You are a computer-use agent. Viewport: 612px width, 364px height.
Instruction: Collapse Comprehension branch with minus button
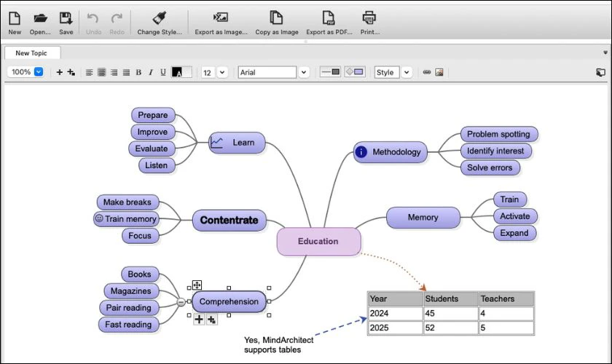click(181, 301)
